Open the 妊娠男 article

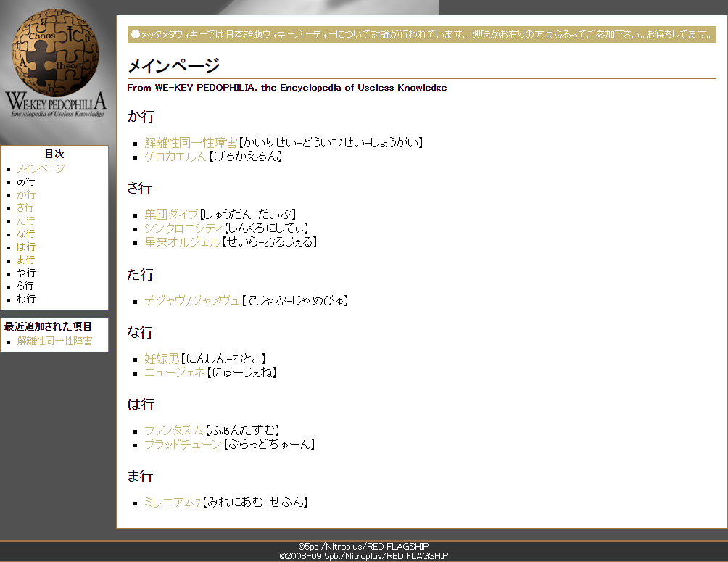pyautogui.click(x=162, y=358)
